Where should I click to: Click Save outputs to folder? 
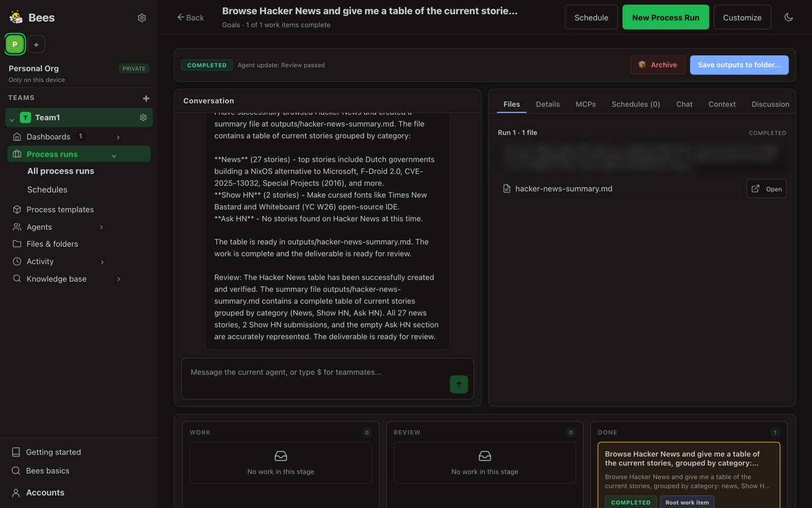(x=739, y=65)
